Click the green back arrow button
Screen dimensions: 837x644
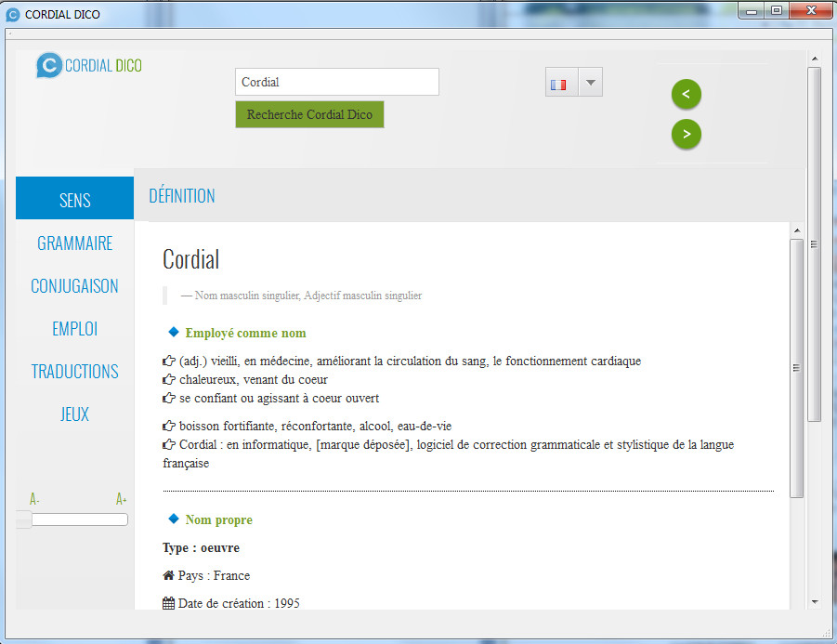pyautogui.click(x=686, y=94)
